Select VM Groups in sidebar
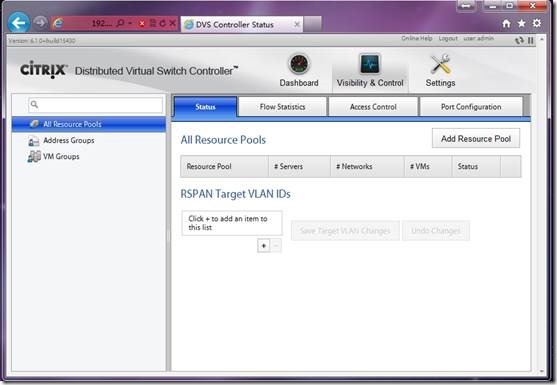The width and height of the screenshot is (557, 385). (x=61, y=156)
